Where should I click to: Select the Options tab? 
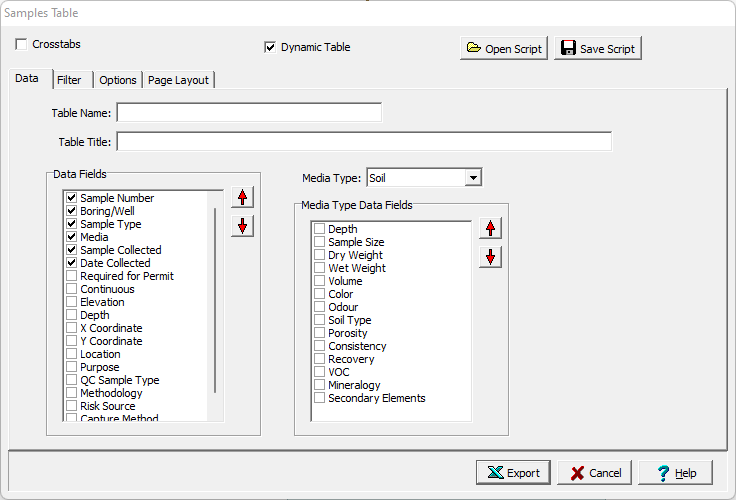118,80
